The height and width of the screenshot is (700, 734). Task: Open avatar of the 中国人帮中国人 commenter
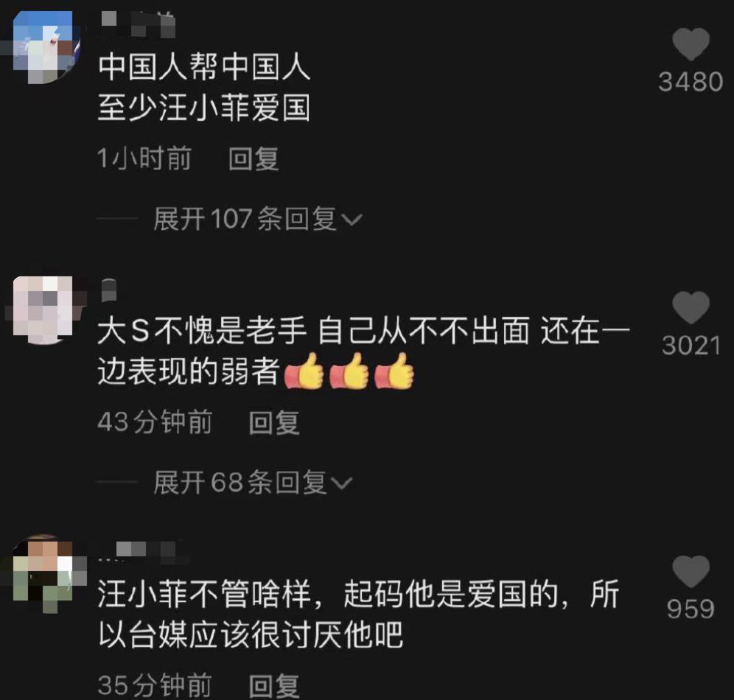click(46, 47)
